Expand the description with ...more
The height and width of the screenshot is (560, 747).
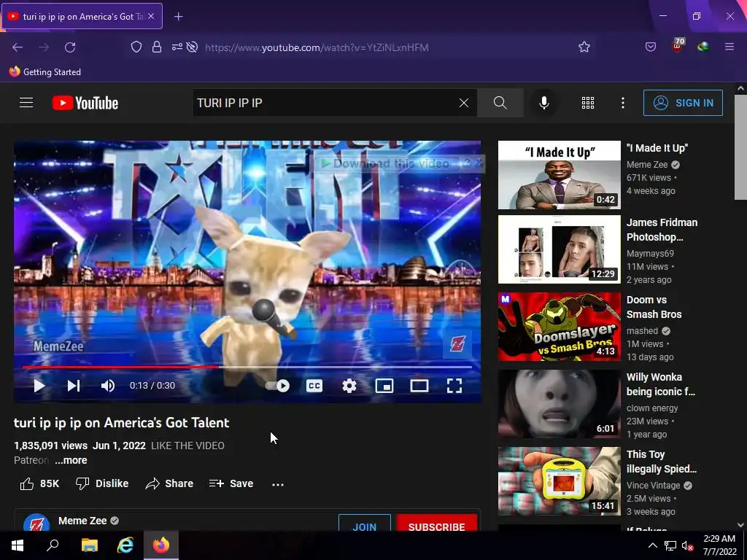pos(71,461)
